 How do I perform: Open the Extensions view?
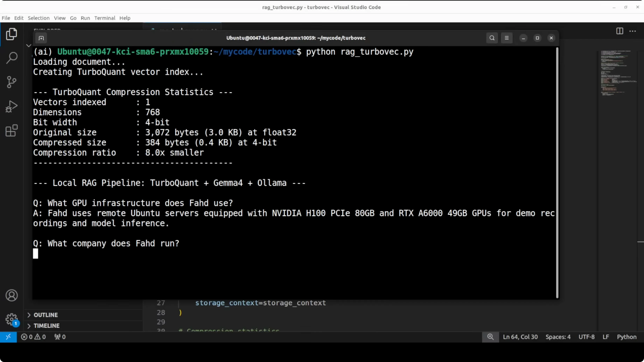(12, 131)
